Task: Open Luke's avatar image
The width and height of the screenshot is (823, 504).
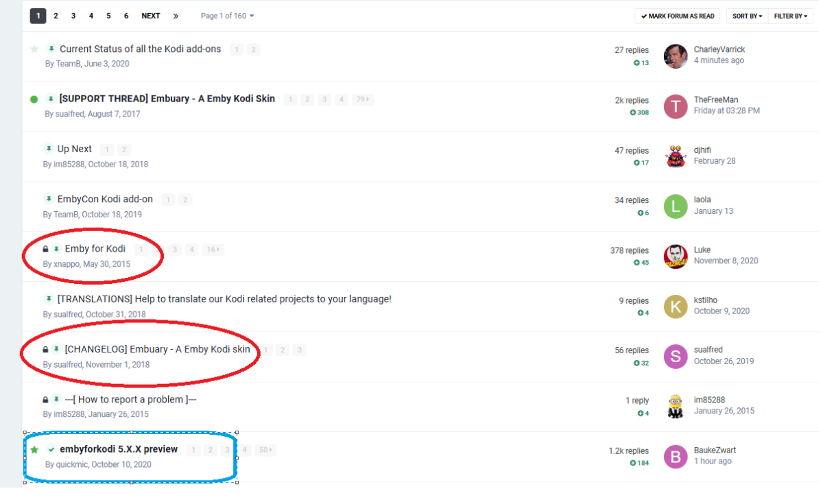Action: coord(676,256)
